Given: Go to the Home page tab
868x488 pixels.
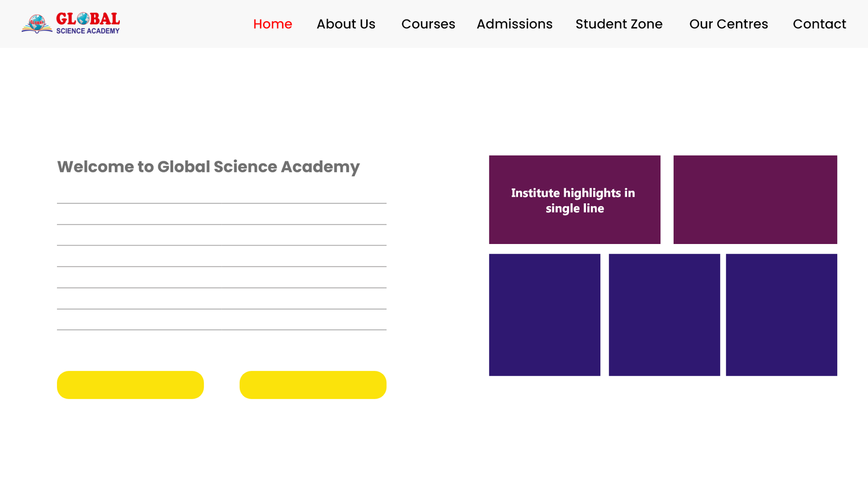Looking at the screenshot, I should (x=272, y=24).
